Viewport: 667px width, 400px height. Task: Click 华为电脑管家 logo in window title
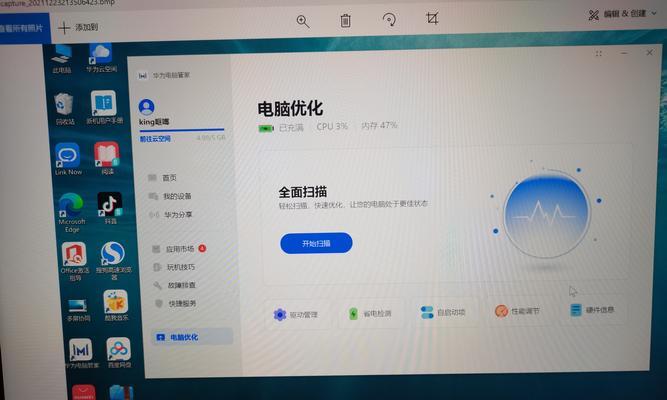pyautogui.click(x=164, y=76)
